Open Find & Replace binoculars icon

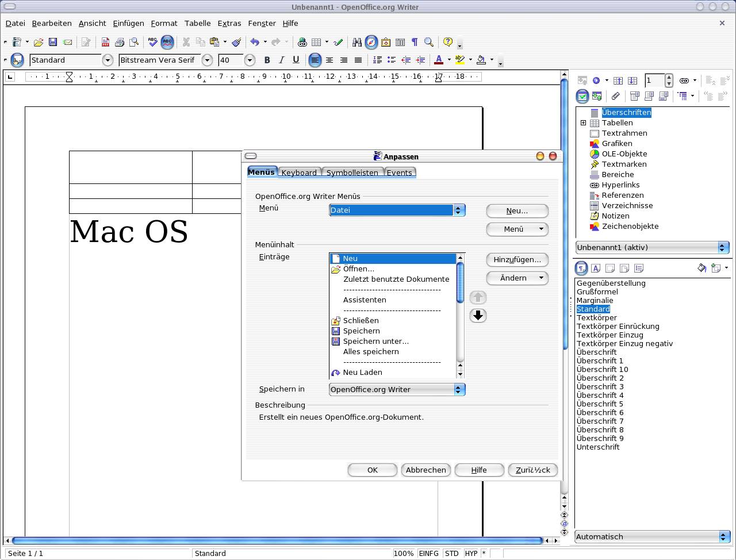(357, 42)
